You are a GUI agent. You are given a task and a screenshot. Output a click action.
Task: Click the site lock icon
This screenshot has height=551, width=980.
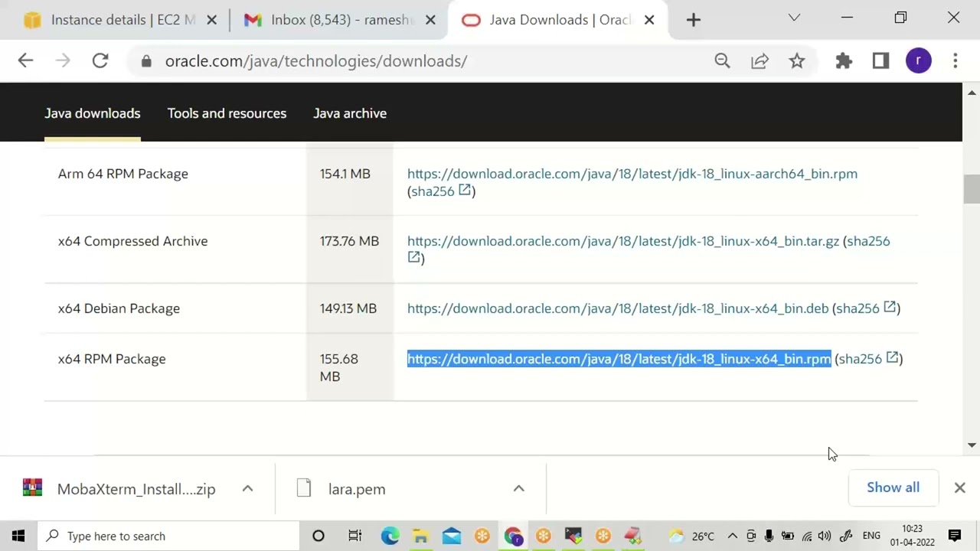[x=146, y=61]
